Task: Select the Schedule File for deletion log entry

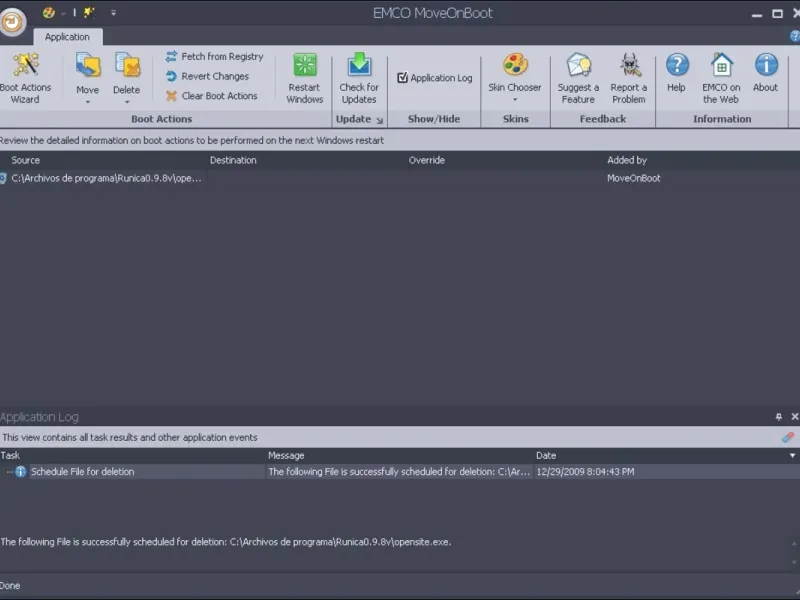Action: point(83,472)
